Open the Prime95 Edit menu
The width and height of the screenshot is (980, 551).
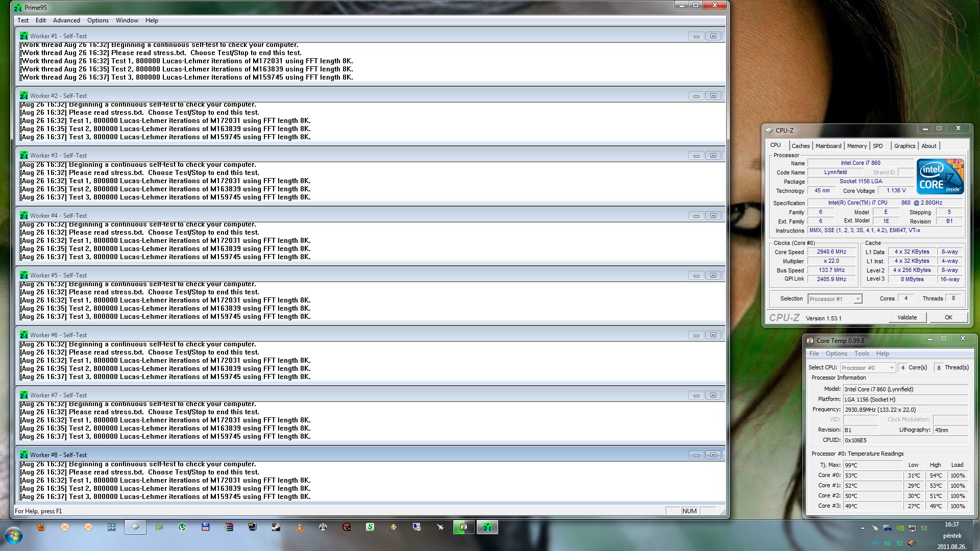(x=41, y=20)
